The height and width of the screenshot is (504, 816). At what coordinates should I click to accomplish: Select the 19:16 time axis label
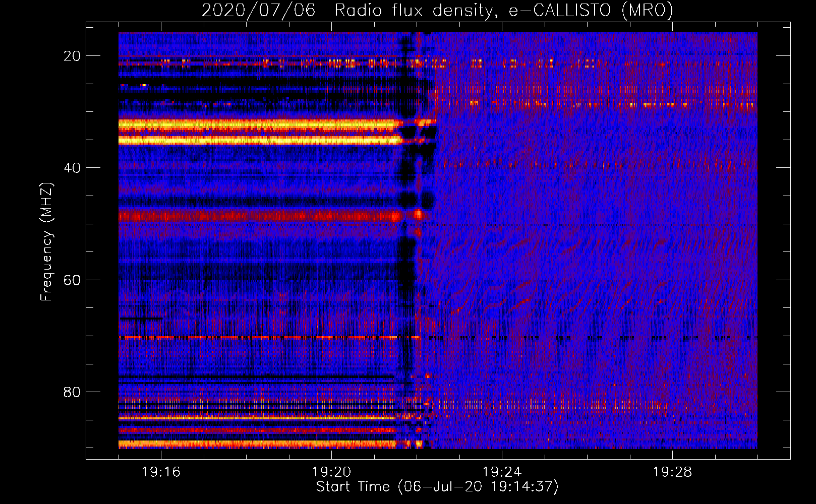(x=161, y=472)
